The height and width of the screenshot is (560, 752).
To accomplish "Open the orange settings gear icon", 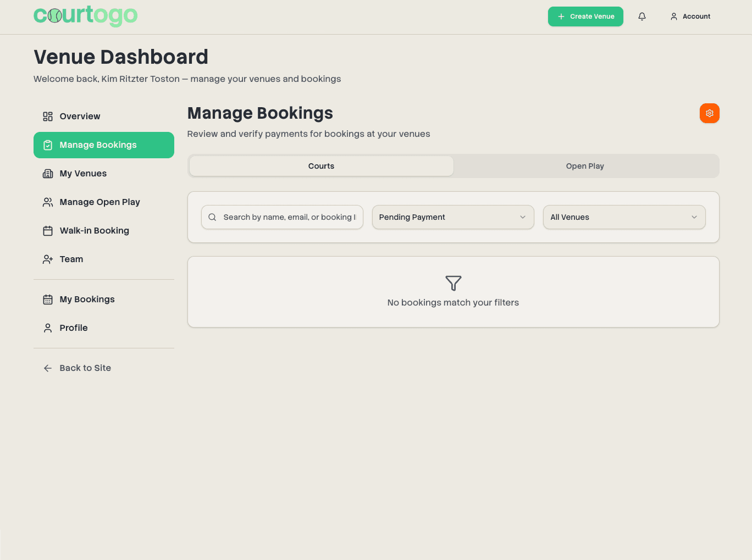I will tap(709, 113).
